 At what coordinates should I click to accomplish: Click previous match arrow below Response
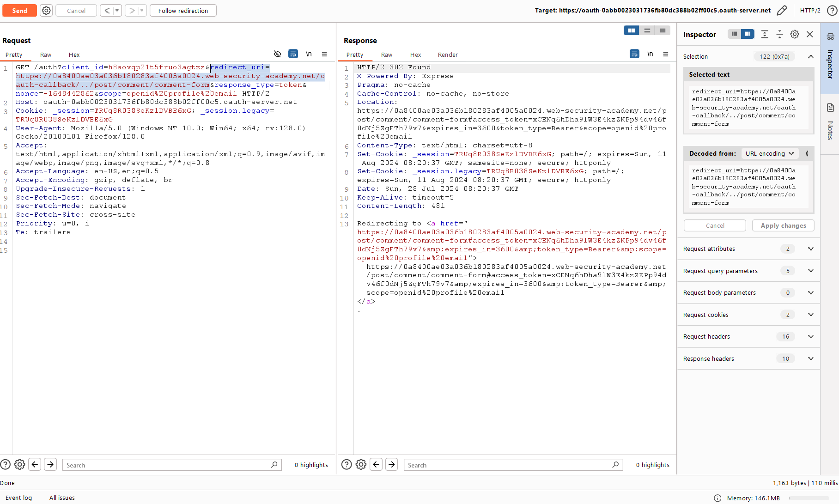point(376,464)
